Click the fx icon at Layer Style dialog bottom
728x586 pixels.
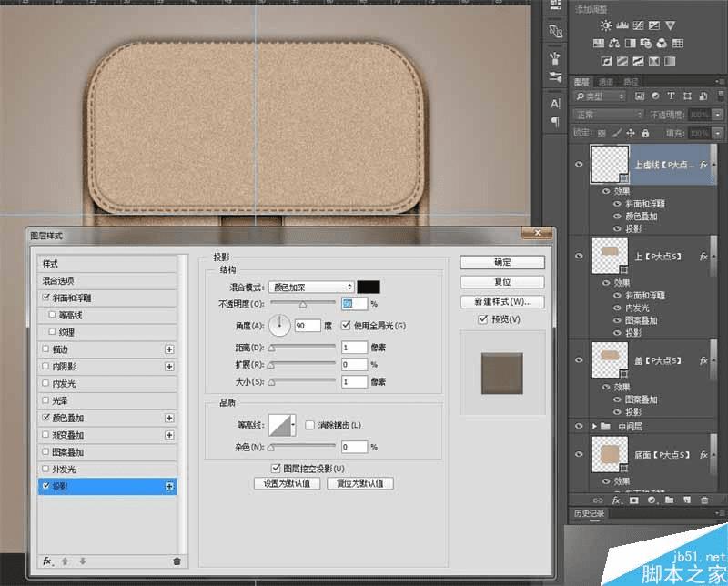point(46,561)
